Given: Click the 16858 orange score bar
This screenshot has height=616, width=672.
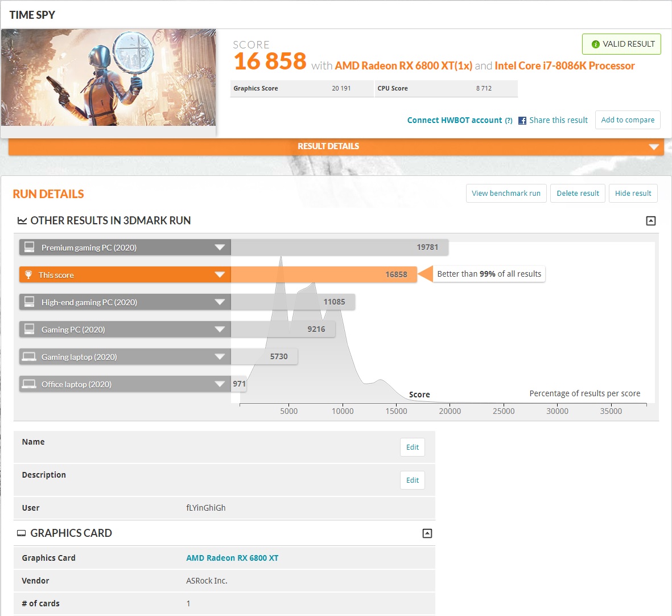Looking at the screenshot, I should coord(324,275).
